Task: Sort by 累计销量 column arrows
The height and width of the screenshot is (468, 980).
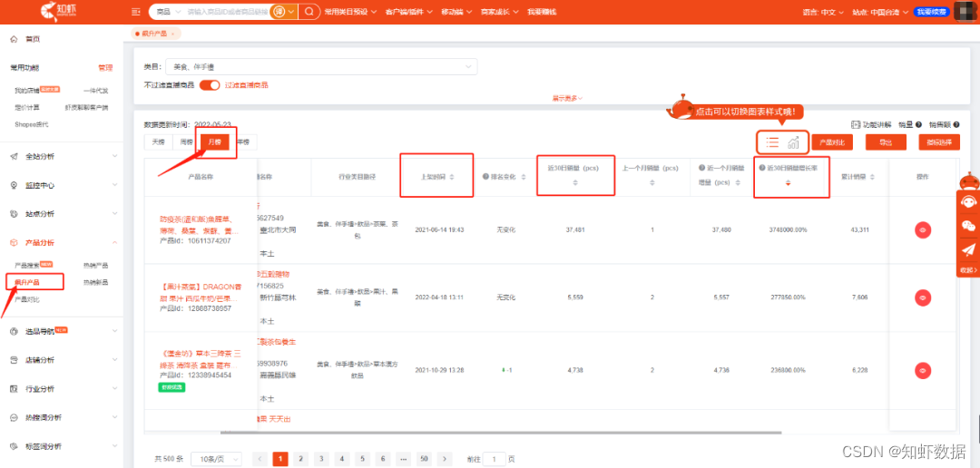Action: point(873,177)
